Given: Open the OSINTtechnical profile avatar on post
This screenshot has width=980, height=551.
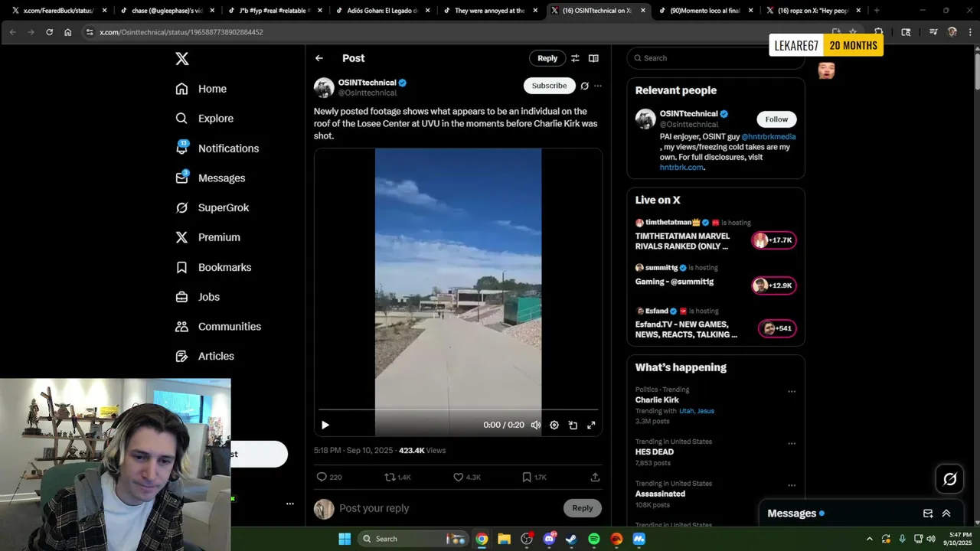Looking at the screenshot, I should (324, 88).
